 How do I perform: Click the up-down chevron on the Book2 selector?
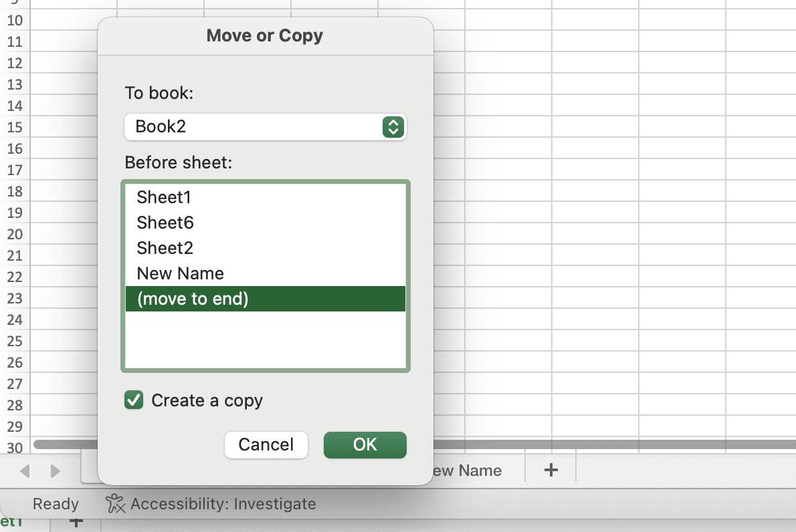coord(393,127)
